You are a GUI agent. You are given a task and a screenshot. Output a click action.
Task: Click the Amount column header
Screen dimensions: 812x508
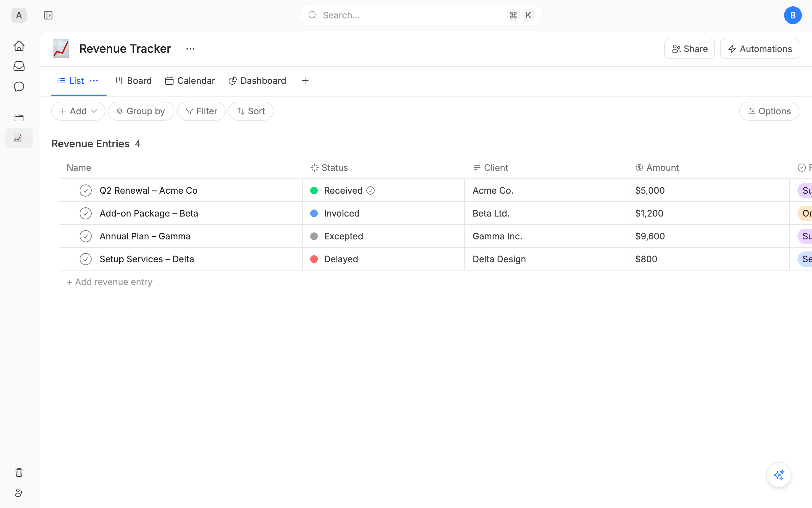click(x=657, y=168)
